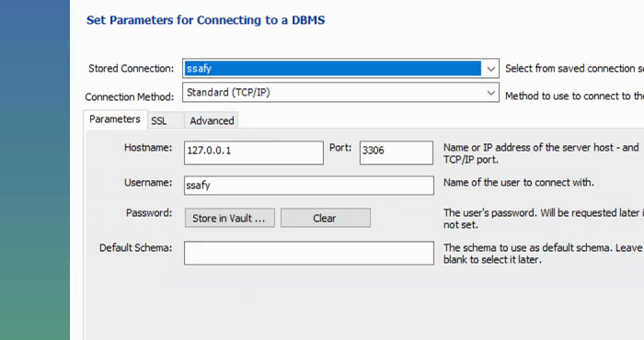Click the Hostname label

point(148,148)
